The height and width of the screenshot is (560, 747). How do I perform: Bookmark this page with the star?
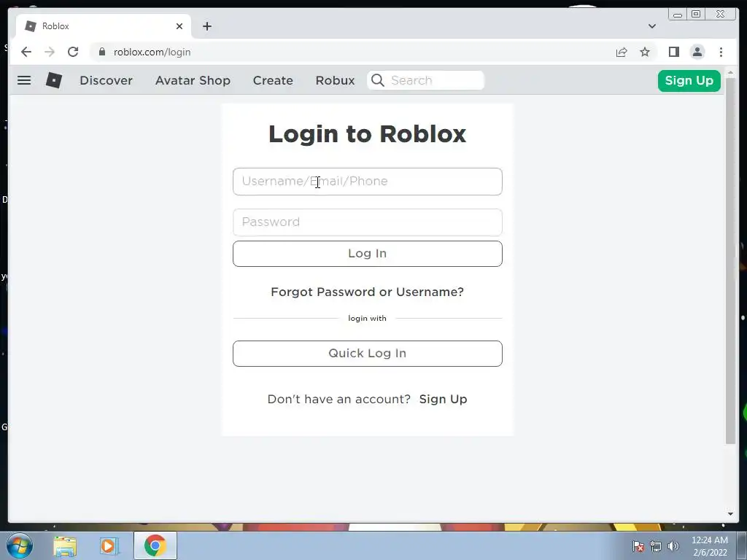645,52
